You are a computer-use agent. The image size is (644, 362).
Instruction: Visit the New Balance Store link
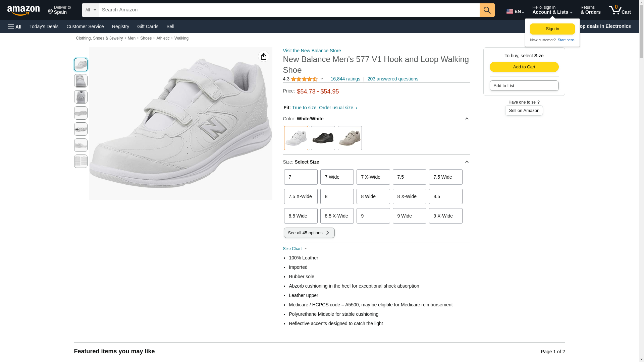[312, 51]
